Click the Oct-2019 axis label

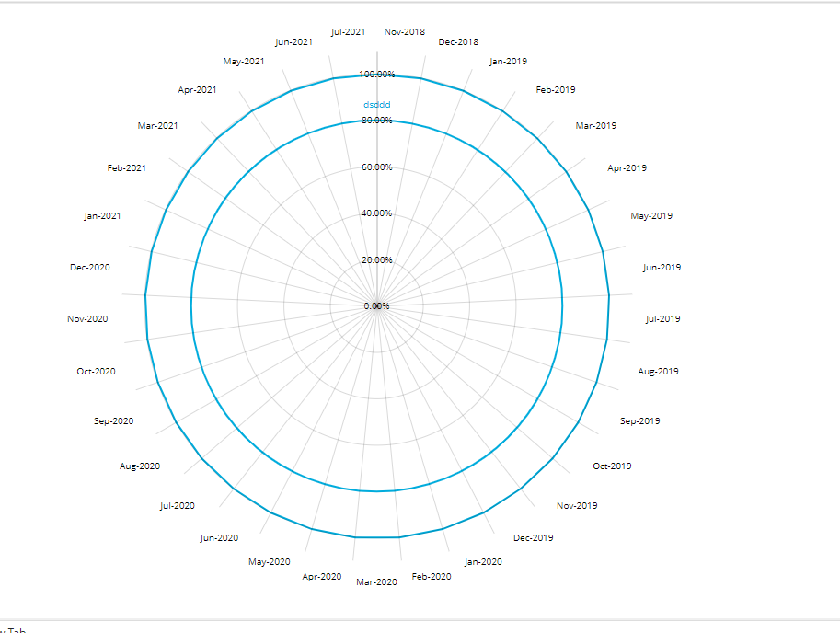pos(612,466)
